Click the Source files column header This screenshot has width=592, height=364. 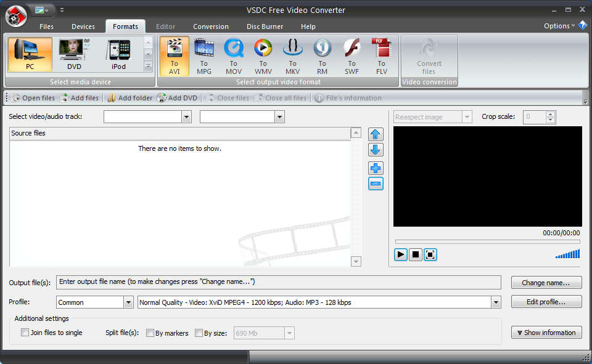click(179, 133)
